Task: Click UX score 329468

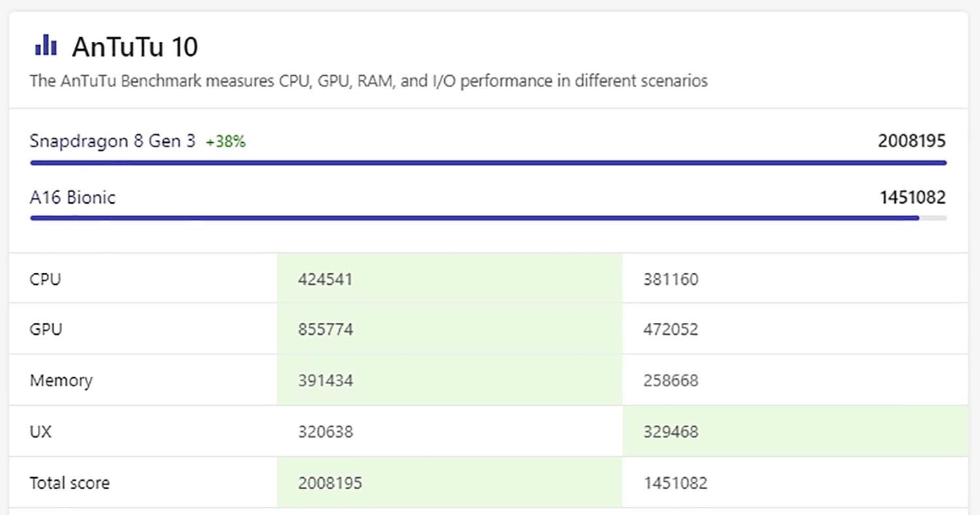Action: (671, 432)
